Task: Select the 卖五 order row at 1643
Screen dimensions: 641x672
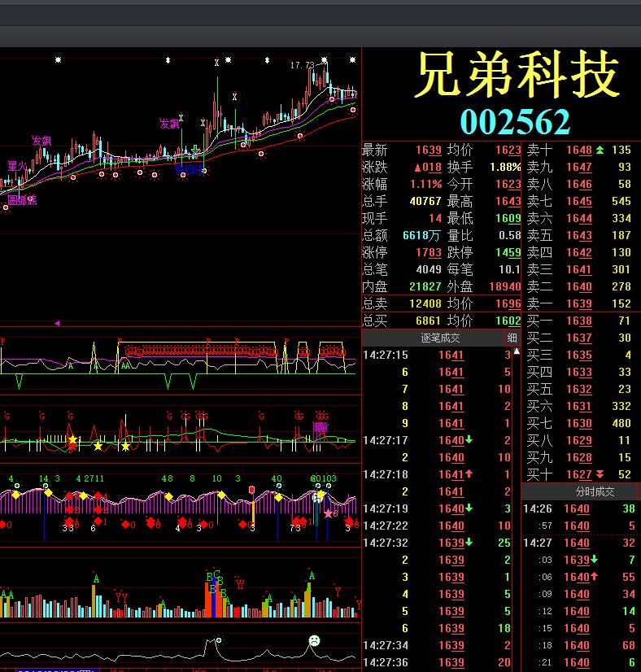Action: point(579,235)
